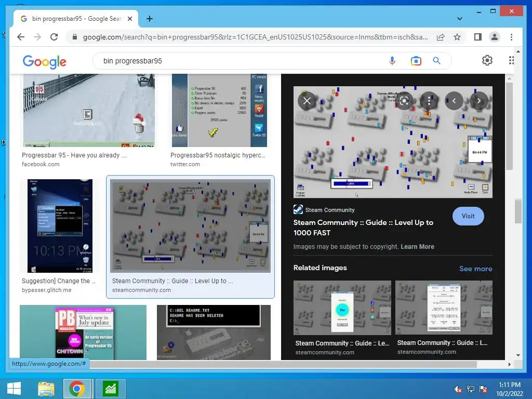Viewport: 532px width, 399px height.
Task: Open the Windows Start menu
Action: click(14, 389)
